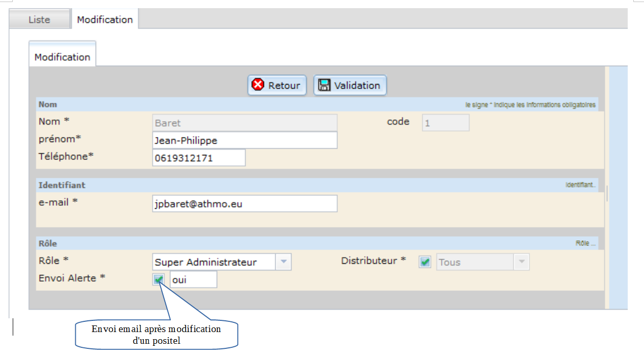This screenshot has width=644, height=357.
Task: Click the greyed-out Nom field Baret
Action: [x=244, y=123]
